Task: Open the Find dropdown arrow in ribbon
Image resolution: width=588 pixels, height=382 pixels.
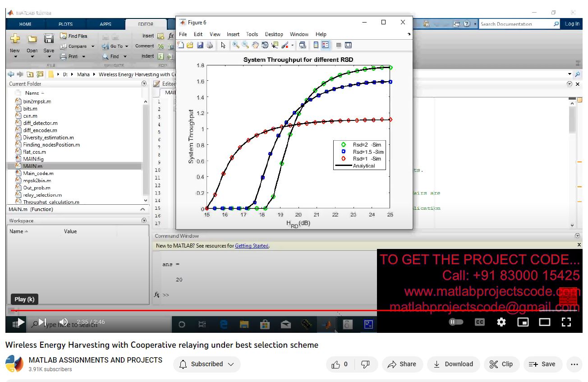Action: point(125,57)
